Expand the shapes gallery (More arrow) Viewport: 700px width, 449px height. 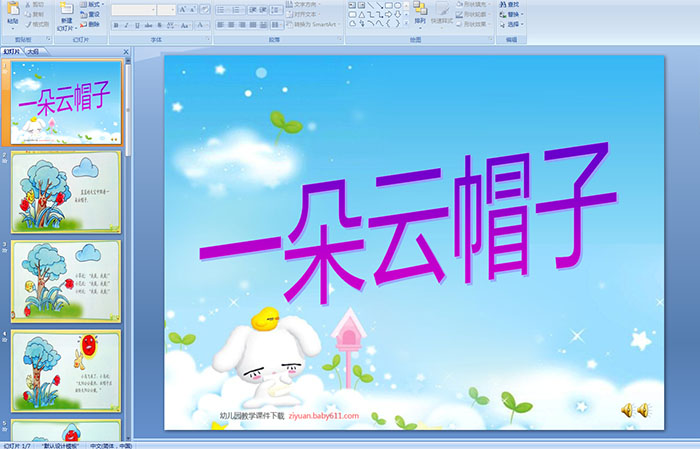click(406, 23)
